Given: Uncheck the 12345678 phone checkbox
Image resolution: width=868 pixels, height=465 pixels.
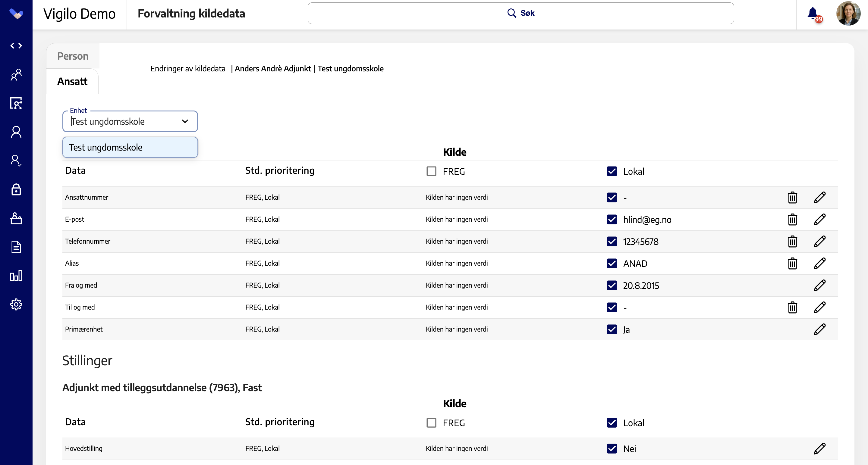Looking at the screenshot, I should pos(612,242).
